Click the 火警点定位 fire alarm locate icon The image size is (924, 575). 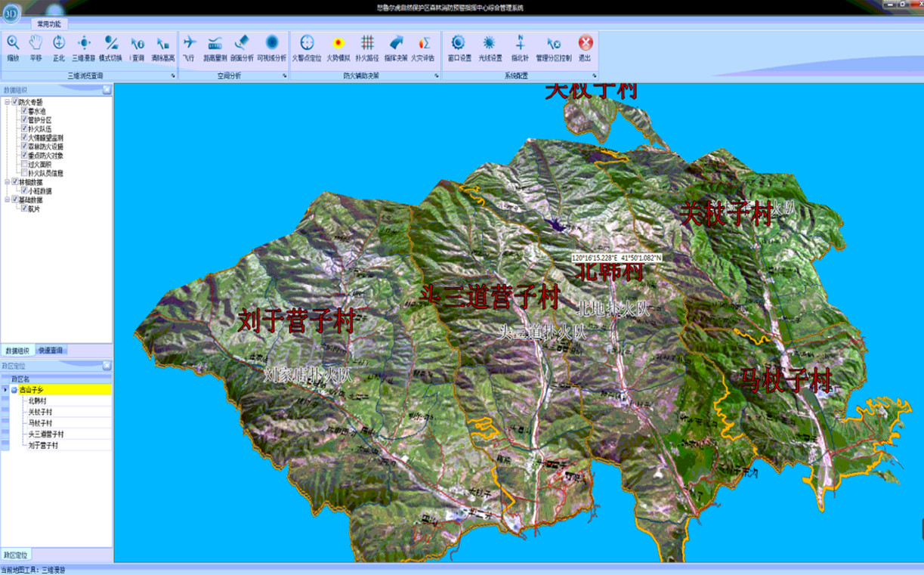pyautogui.click(x=307, y=47)
